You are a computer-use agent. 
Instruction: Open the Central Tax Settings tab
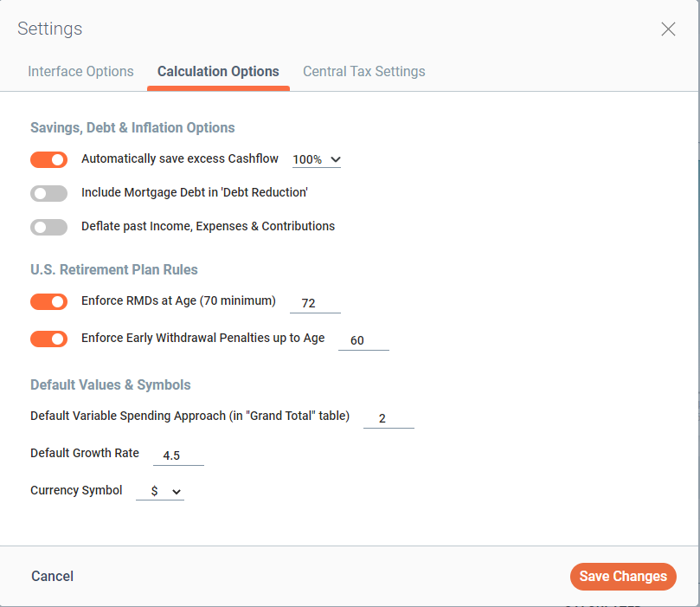point(363,72)
